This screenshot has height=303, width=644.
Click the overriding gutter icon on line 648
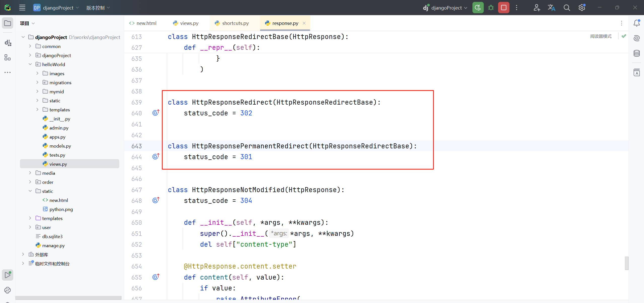[156, 200]
